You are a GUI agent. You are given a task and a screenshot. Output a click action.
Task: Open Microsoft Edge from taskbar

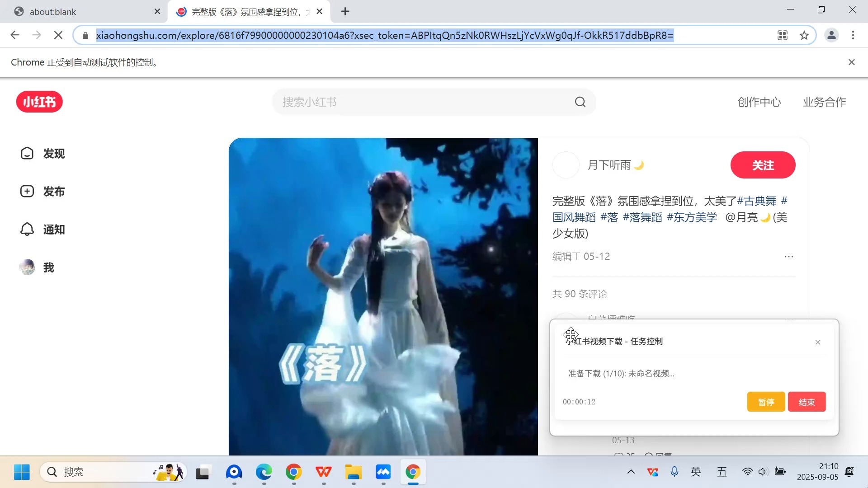264,472
